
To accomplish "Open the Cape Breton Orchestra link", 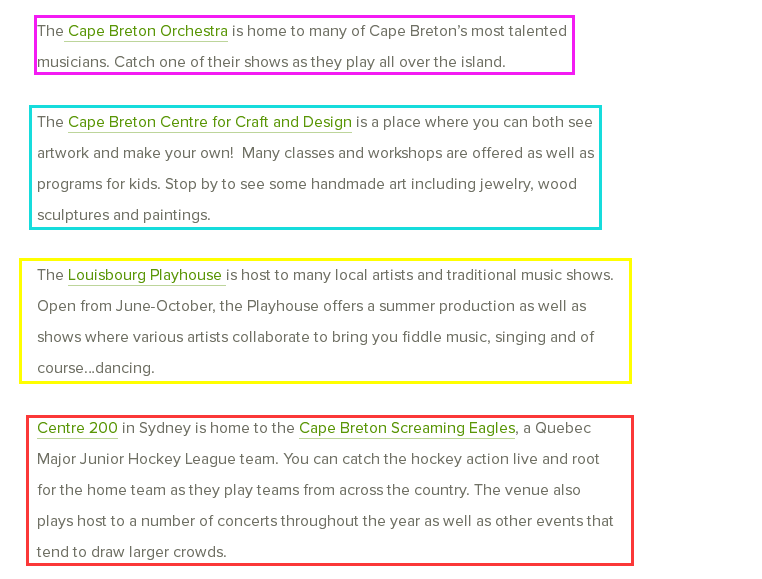I will pos(147,31).
